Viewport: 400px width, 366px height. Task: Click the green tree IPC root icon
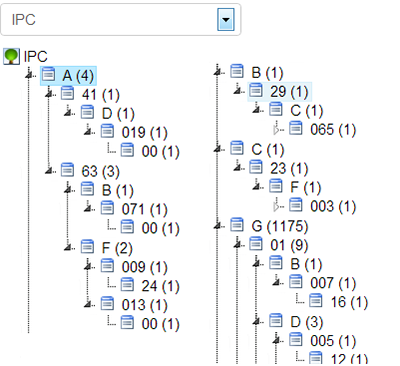tap(11, 56)
